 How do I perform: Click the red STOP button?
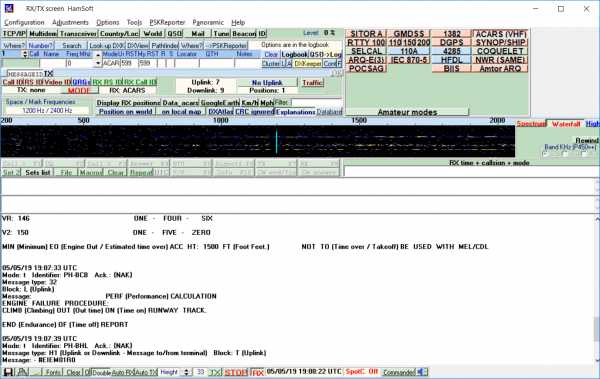(236, 372)
